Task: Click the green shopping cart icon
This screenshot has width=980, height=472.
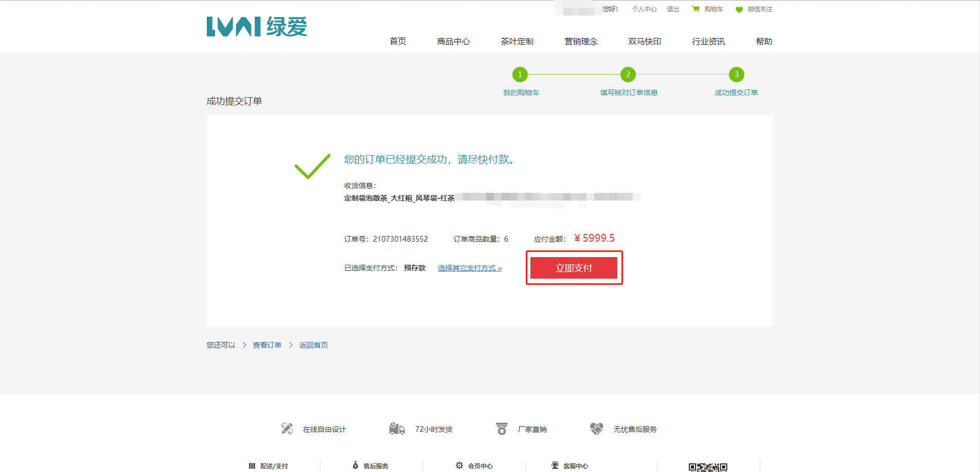Action: click(696, 9)
